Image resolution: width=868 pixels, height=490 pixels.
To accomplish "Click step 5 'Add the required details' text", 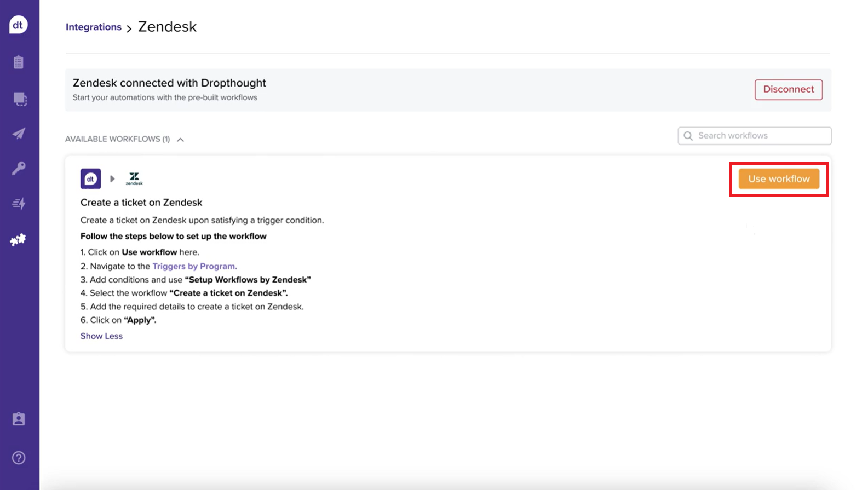I will [192, 307].
